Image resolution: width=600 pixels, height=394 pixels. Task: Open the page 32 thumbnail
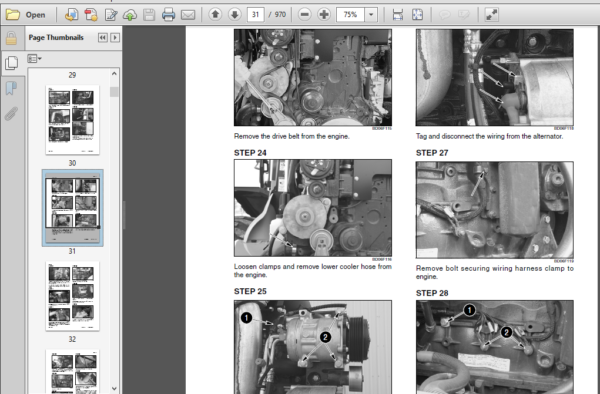pyautogui.click(x=72, y=296)
